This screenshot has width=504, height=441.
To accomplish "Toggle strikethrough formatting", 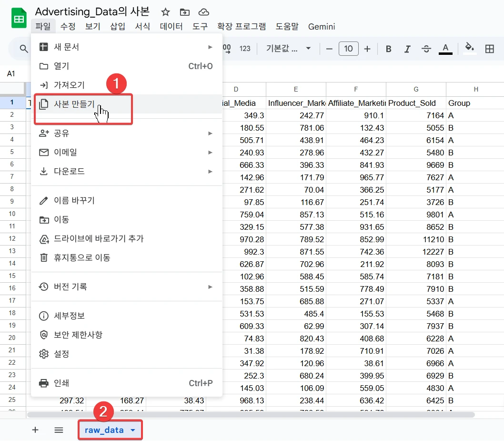I will [426, 49].
